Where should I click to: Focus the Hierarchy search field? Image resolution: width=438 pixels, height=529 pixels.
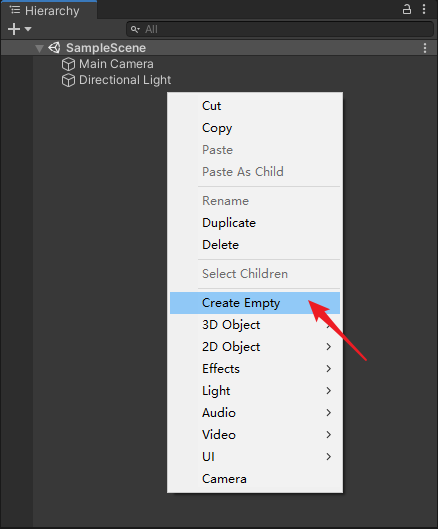coord(280,29)
